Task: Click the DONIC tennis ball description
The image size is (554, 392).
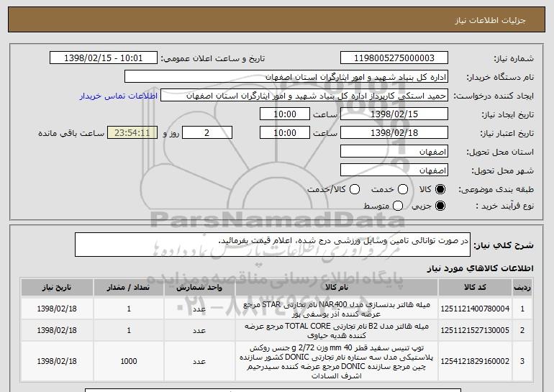Action: point(337,361)
